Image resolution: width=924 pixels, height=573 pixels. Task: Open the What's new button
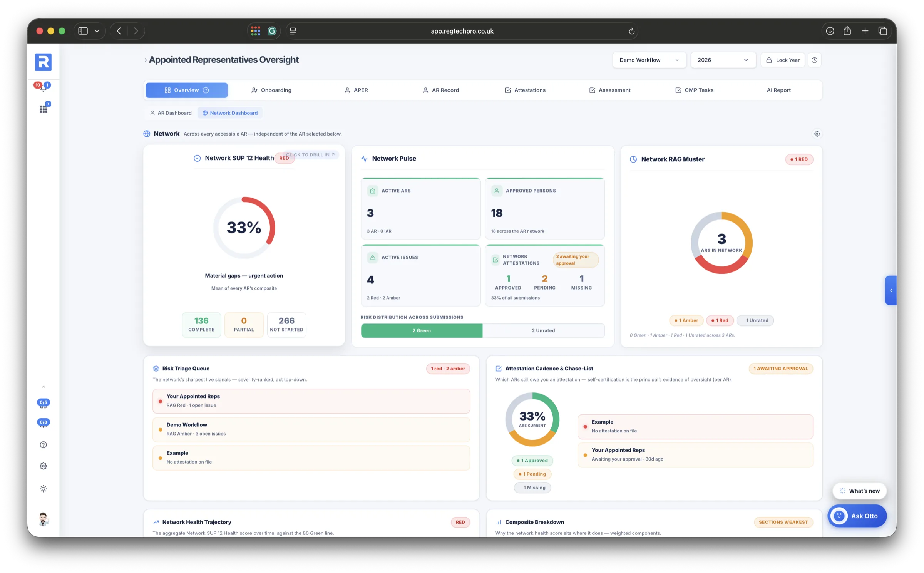tap(859, 491)
